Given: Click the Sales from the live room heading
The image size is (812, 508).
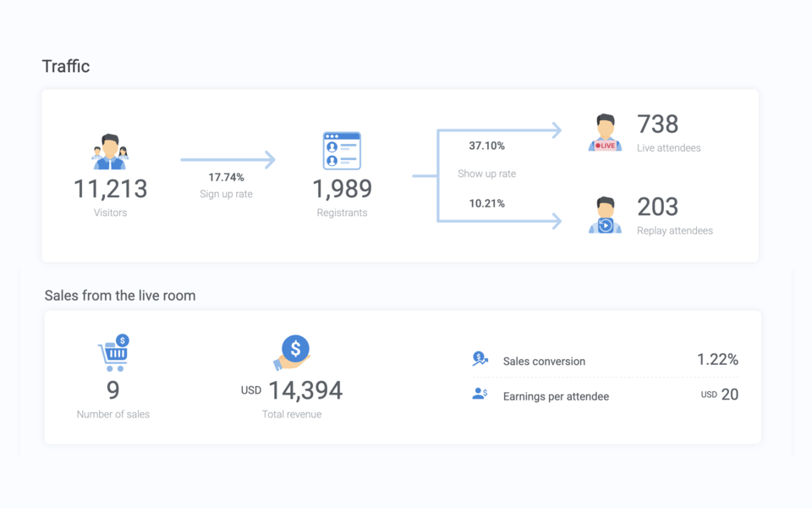Looking at the screenshot, I should click(x=120, y=295).
